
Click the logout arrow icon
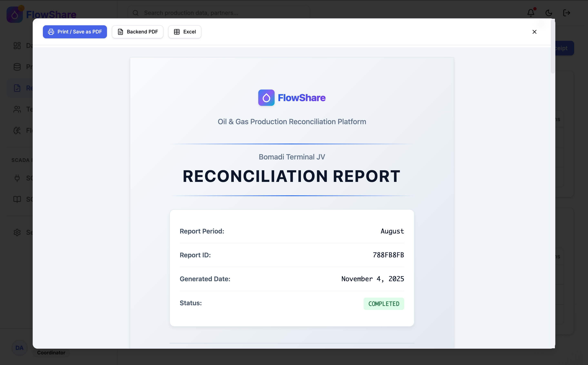tap(567, 13)
